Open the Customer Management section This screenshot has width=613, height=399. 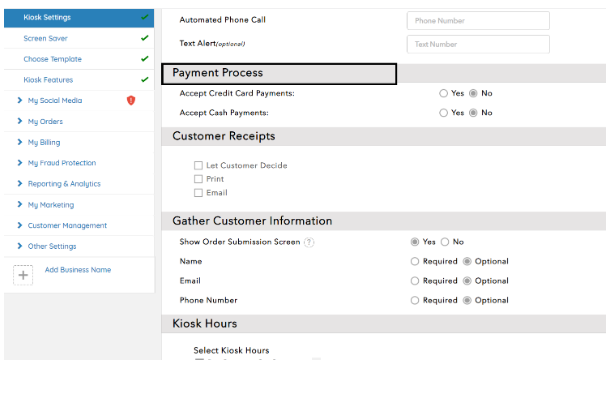[x=67, y=225]
